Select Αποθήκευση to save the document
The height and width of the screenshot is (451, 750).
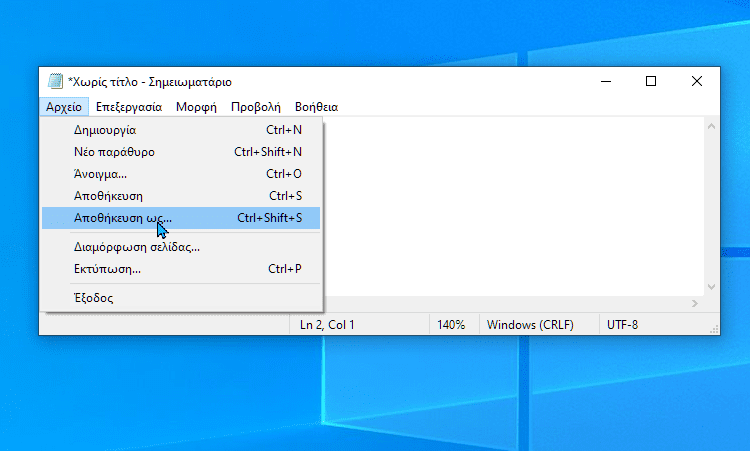[x=181, y=196]
